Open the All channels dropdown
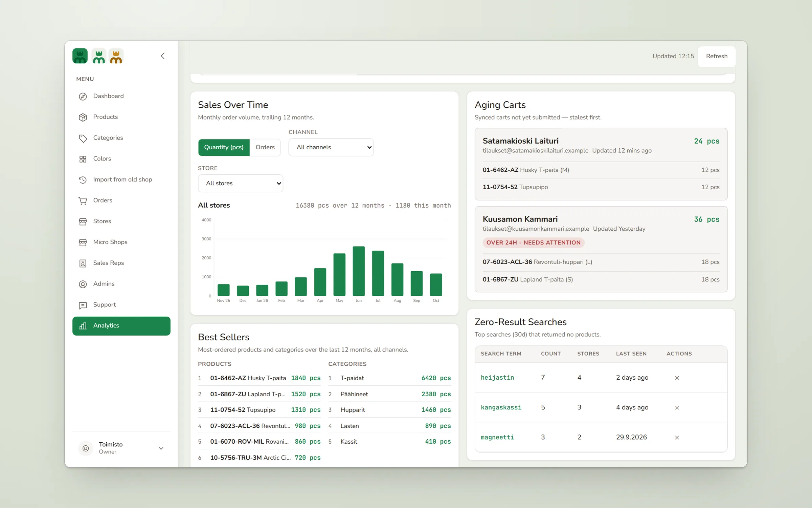812x508 pixels. [331, 147]
